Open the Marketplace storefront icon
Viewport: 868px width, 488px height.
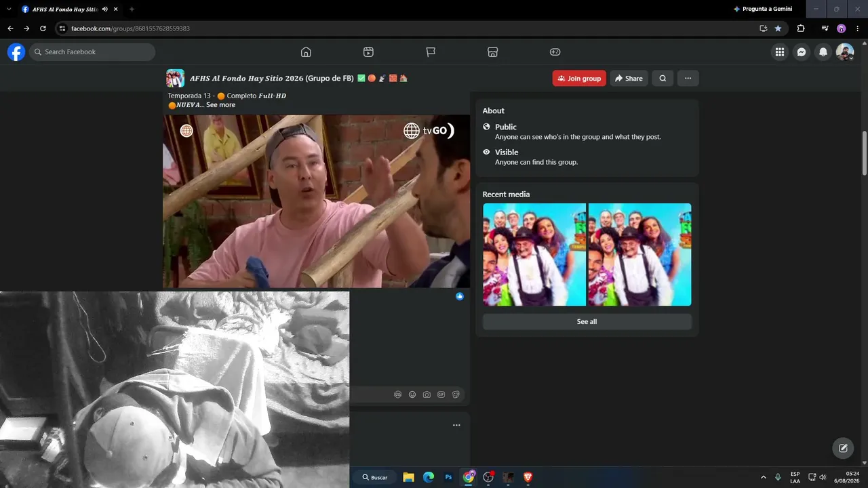coord(493,52)
